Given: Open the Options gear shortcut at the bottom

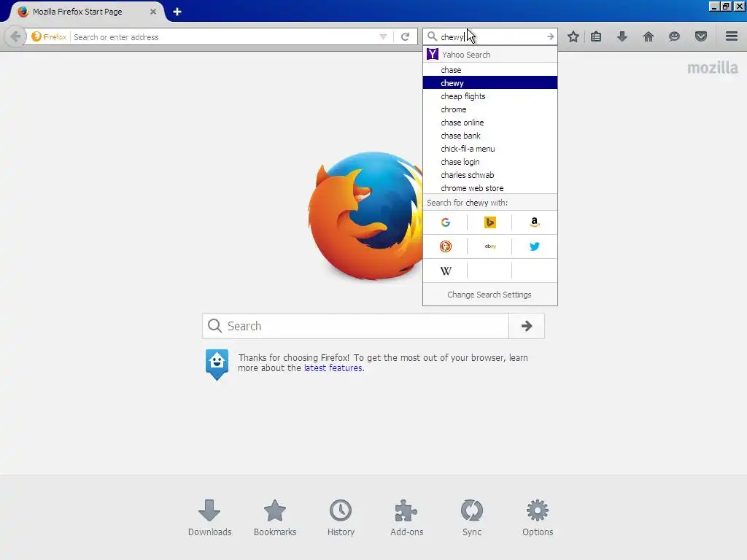Looking at the screenshot, I should [538, 518].
